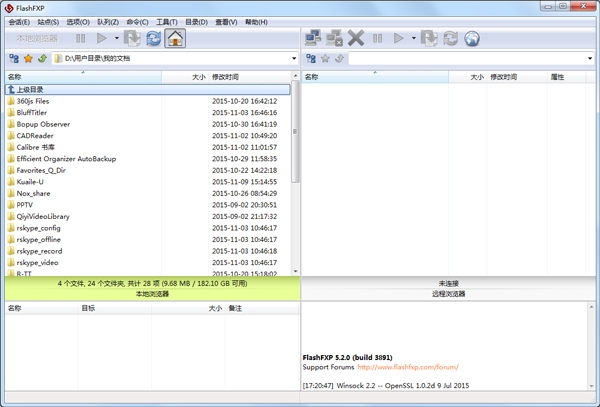Click the left pane pause button
Viewport: 600px width, 407px height.
pos(80,38)
